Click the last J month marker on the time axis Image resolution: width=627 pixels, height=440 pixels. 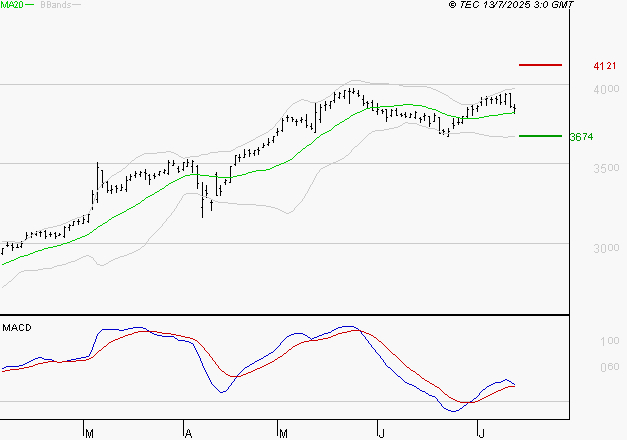[481, 433]
